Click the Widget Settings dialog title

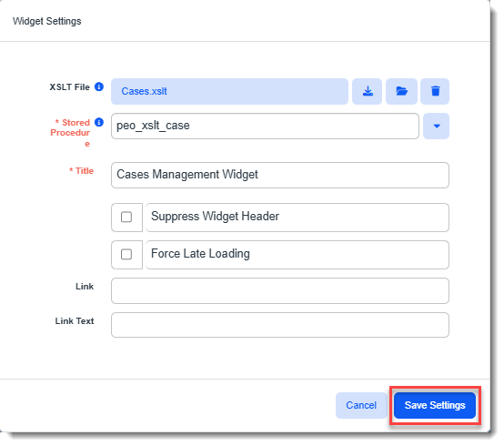pyautogui.click(x=47, y=21)
